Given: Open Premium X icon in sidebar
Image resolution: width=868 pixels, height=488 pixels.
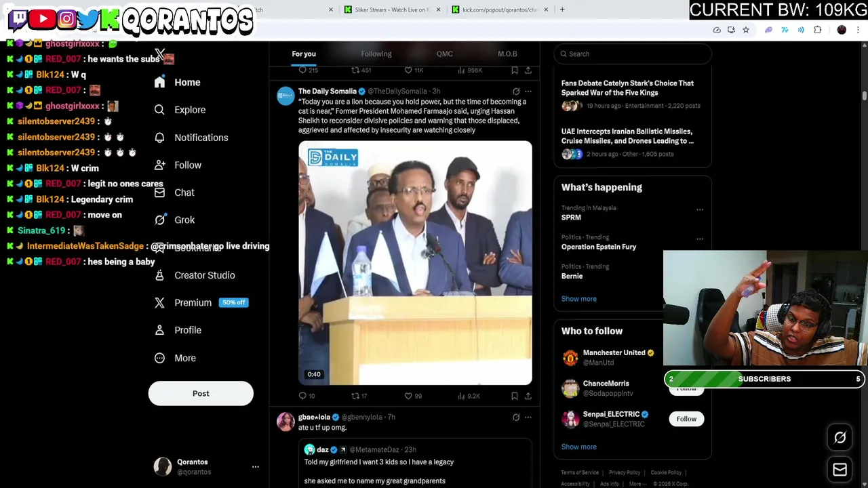Looking at the screenshot, I should tap(159, 303).
